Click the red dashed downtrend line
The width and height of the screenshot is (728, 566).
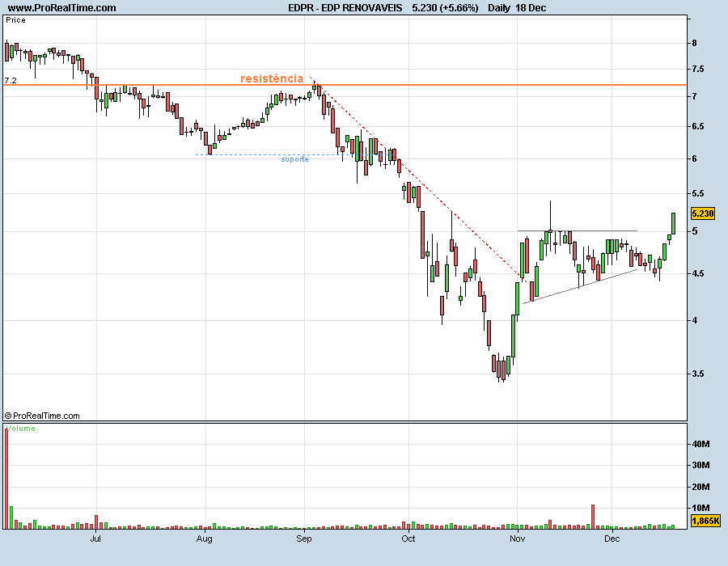(418, 180)
